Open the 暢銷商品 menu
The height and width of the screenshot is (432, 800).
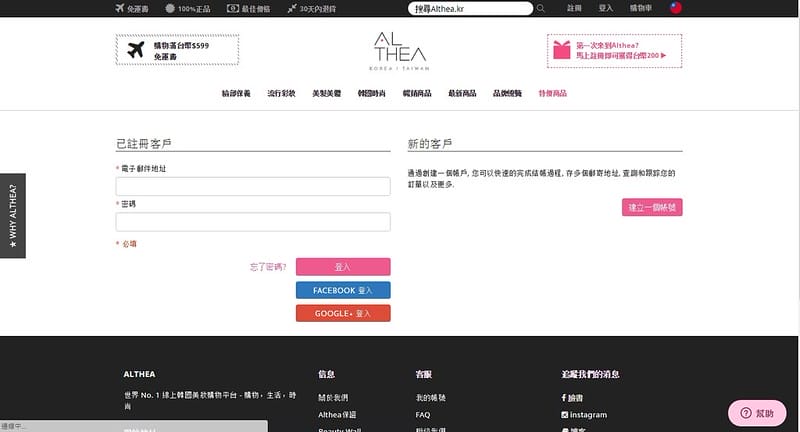point(417,93)
